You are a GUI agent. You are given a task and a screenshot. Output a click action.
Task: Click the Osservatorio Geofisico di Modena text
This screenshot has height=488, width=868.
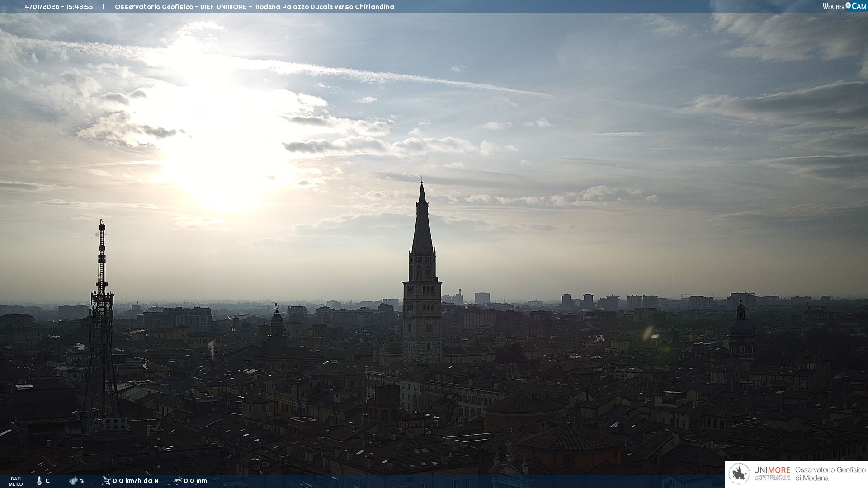(x=830, y=474)
